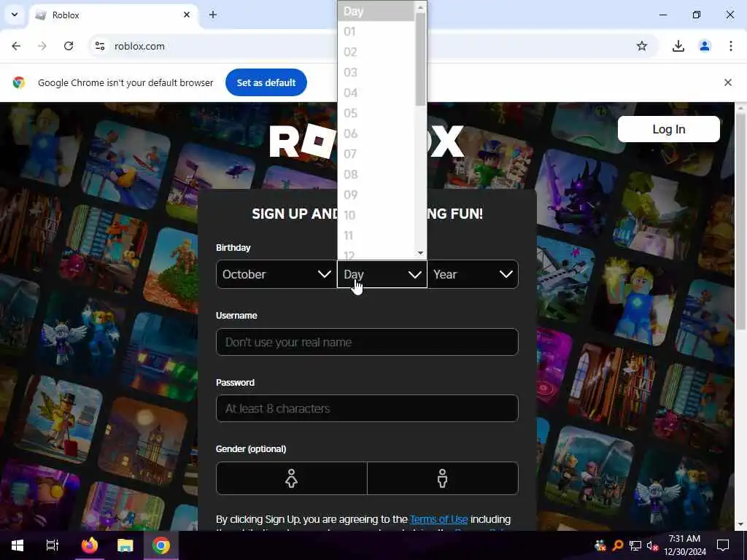Open tab search chevron
Image resolution: width=747 pixels, height=560 pixels.
[15, 15]
